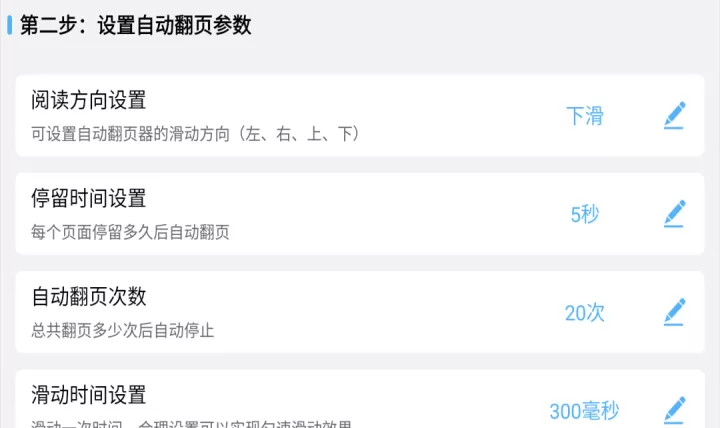Image resolution: width=720 pixels, height=428 pixels.
Task: Tap the edit pencil for 停留时间设置
Action: click(x=675, y=214)
